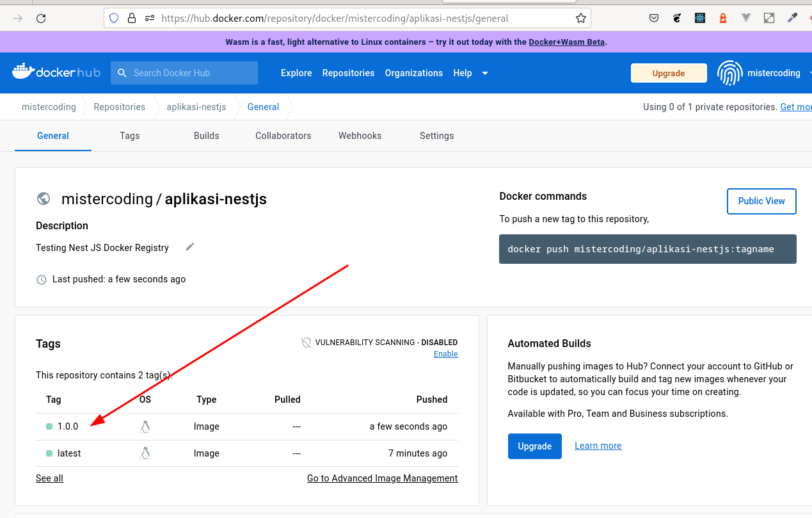
Task: Open Explore in the top navigation
Action: [x=296, y=73]
